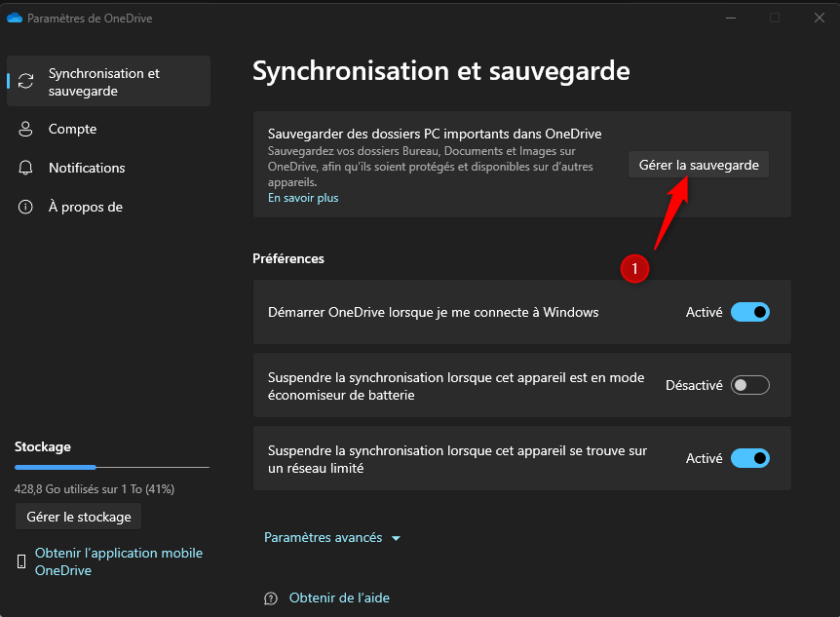Open the En savoir plus link
Screen dimensions: 840x617
pyautogui.click(x=303, y=198)
